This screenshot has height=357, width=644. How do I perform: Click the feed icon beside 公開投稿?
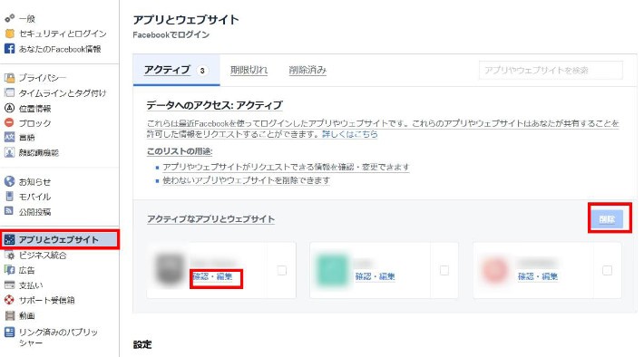9,211
